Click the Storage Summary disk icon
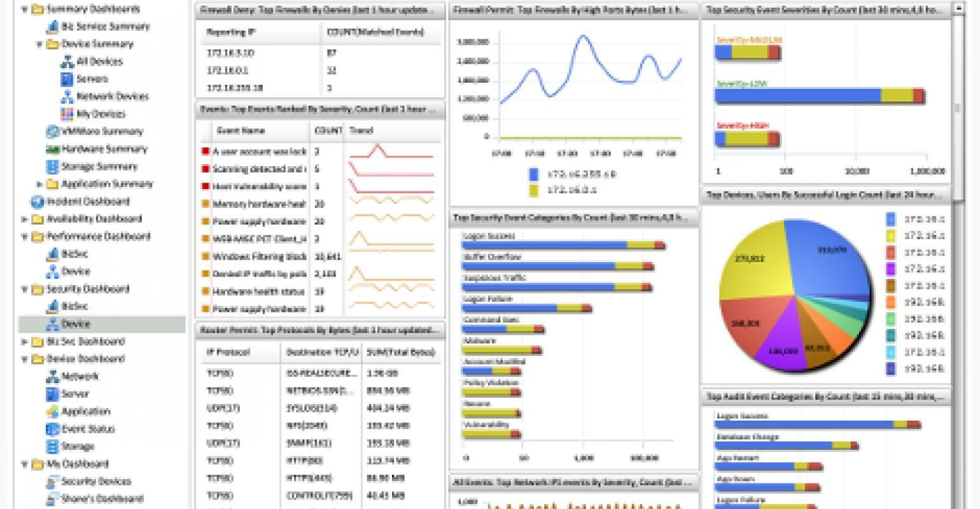The width and height of the screenshot is (980, 509). tap(53, 167)
